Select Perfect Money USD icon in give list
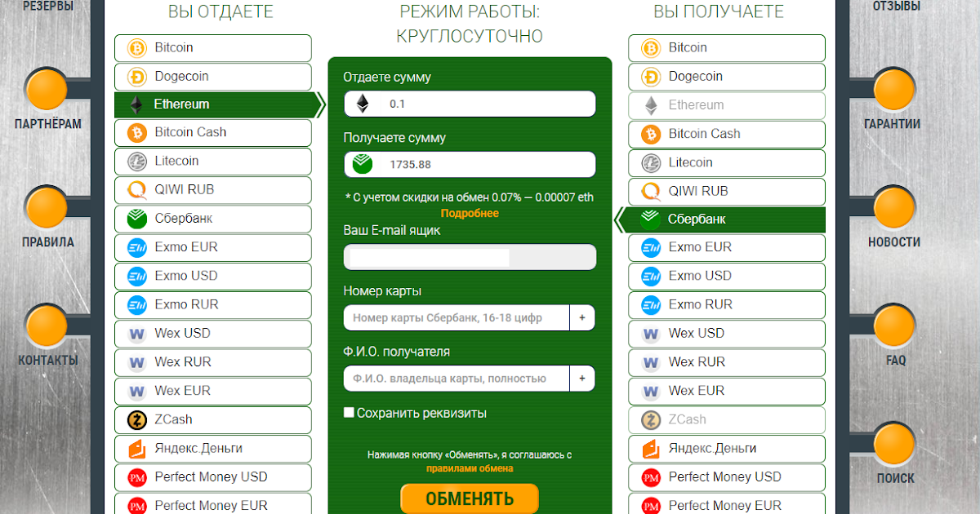980x514 pixels. point(136,477)
